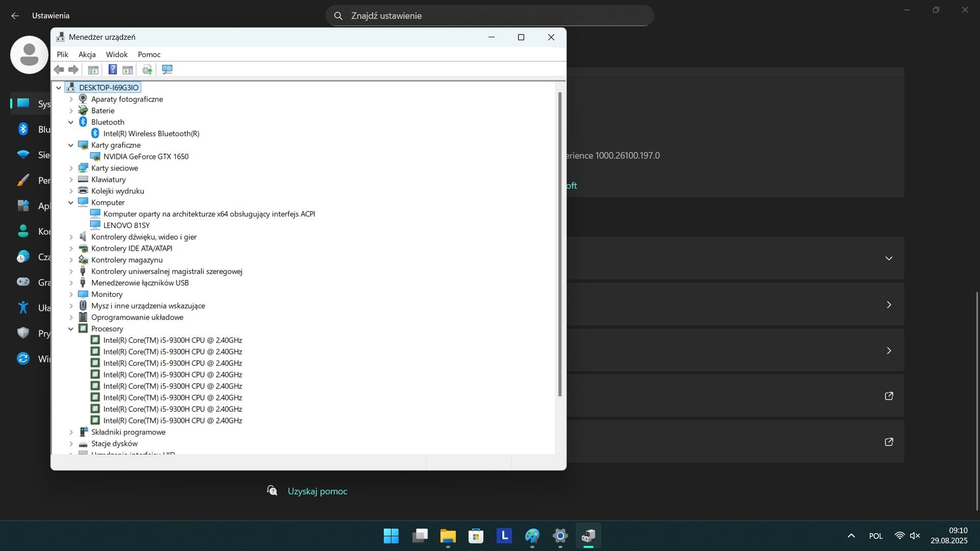This screenshot has width=980, height=551.
Task: Click Uzyskaj pomoc link in Settings
Action: click(x=317, y=491)
